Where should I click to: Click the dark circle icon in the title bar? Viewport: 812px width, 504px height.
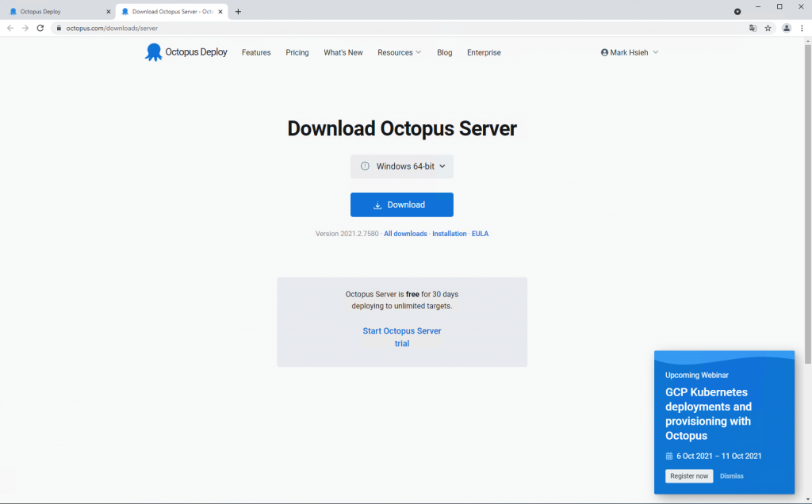coord(737,11)
